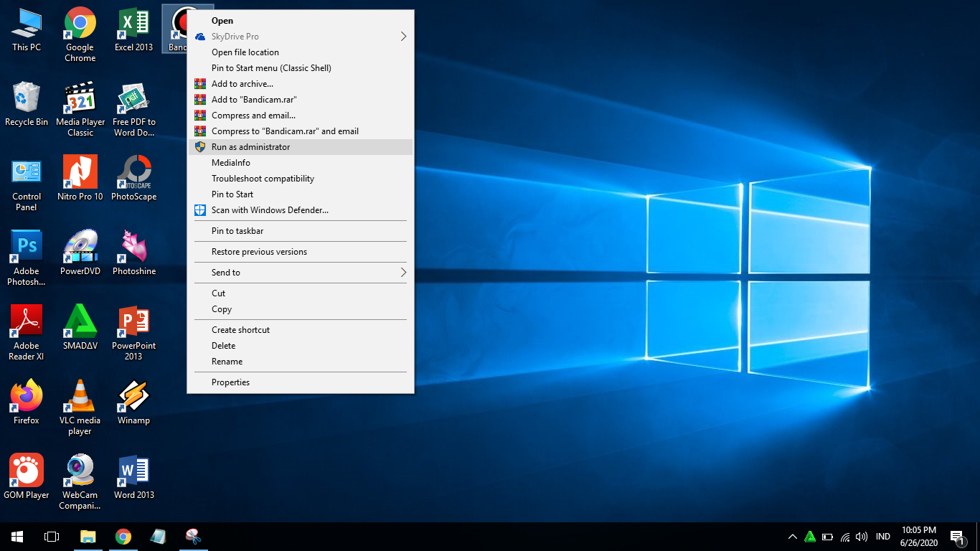This screenshot has width=980, height=551.
Task: Select the Recycle Bin icon
Action: click(x=27, y=105)
